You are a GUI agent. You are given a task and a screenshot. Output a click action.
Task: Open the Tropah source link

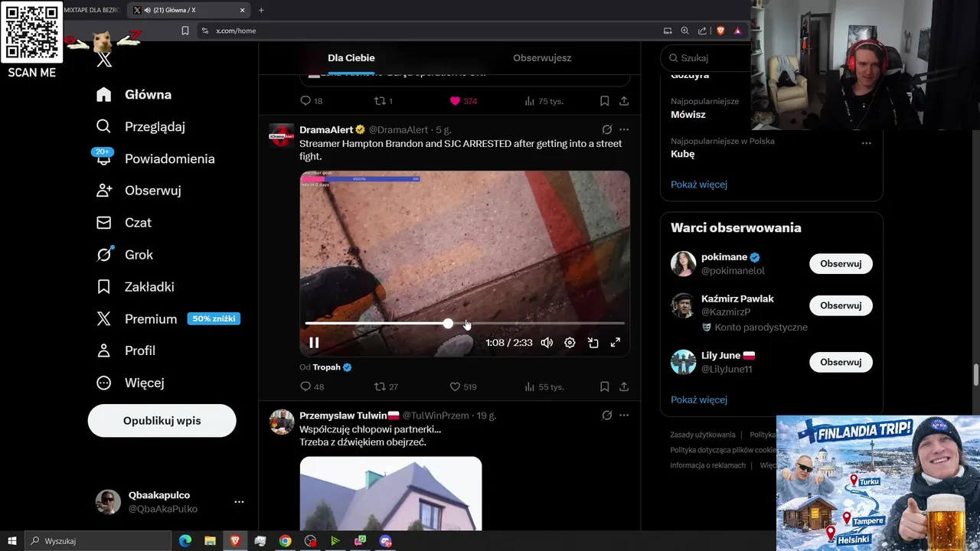tap(327, 367)
